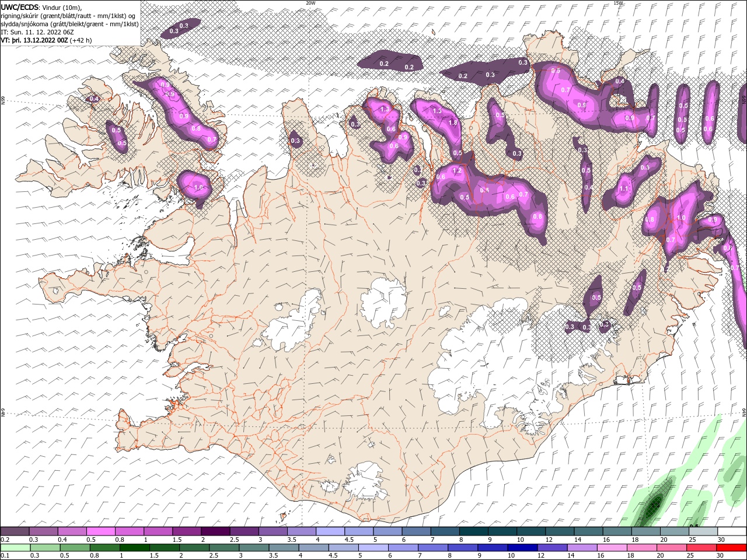
Task: Click the 'VT: þri. 13.12.2022 00Z (+42 h)' line
Action: (46, 40)
